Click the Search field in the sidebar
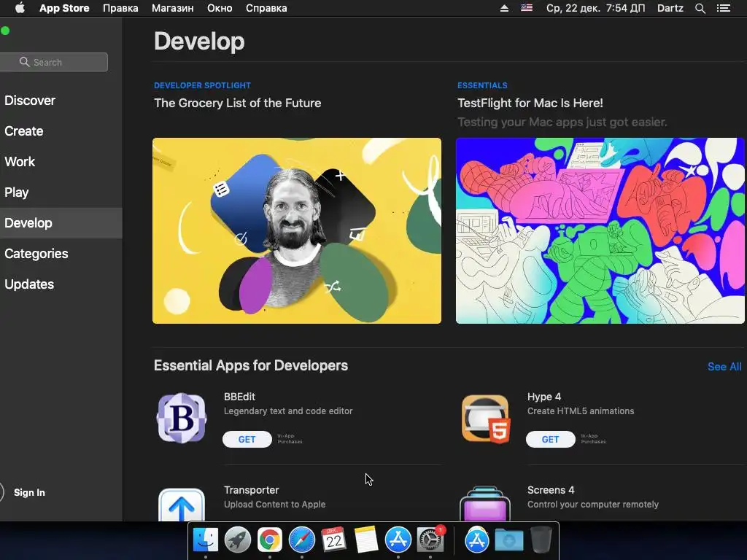This screenshot has width=747, height=560. tap(54, 62)
